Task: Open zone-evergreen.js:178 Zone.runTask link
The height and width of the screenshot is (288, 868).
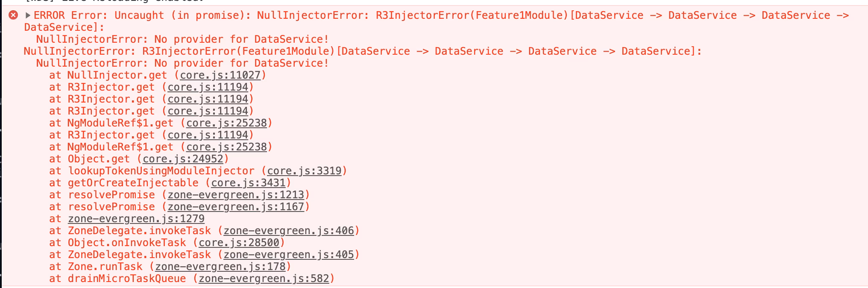Action: coord(220,267)
